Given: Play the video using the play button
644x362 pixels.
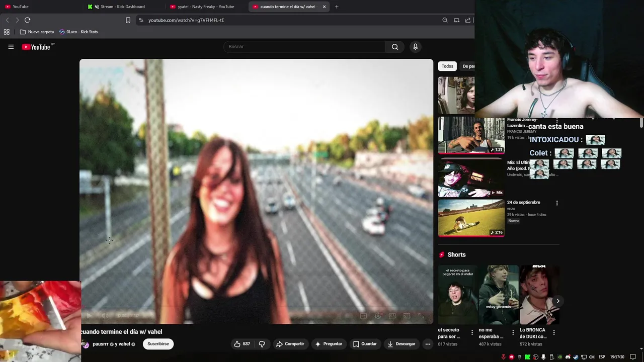Looking at the screenshot, I should [89, 316].
